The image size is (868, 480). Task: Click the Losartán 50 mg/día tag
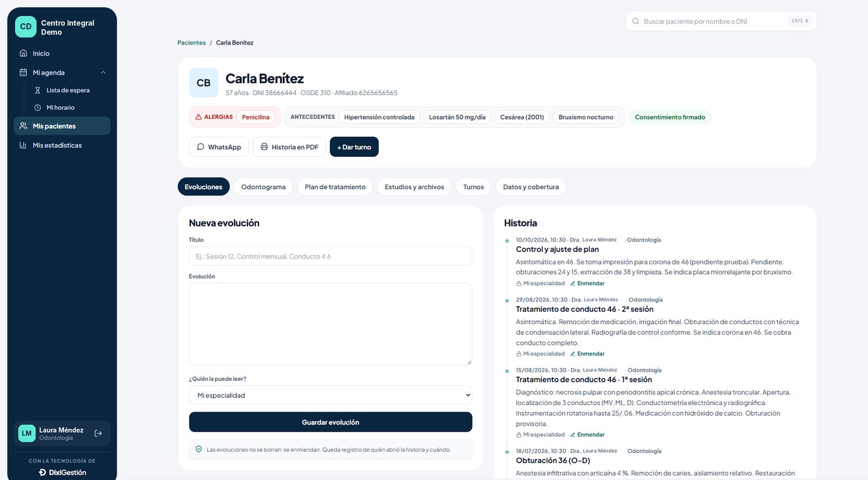pos(457,117)
